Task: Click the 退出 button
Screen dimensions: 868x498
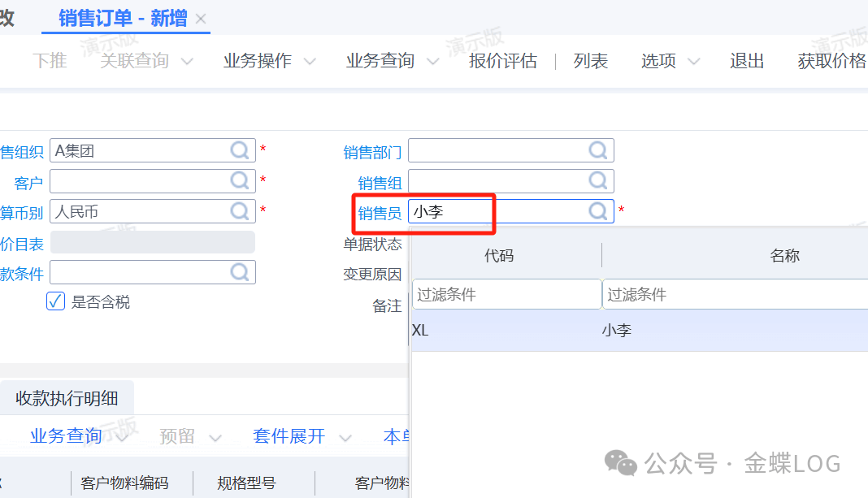Action: [x=746, y=61]
